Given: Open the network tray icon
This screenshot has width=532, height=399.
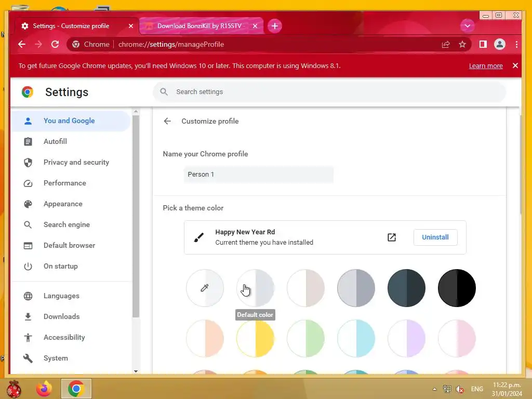Looking at the screenshot, I should (x=447, y=389).
